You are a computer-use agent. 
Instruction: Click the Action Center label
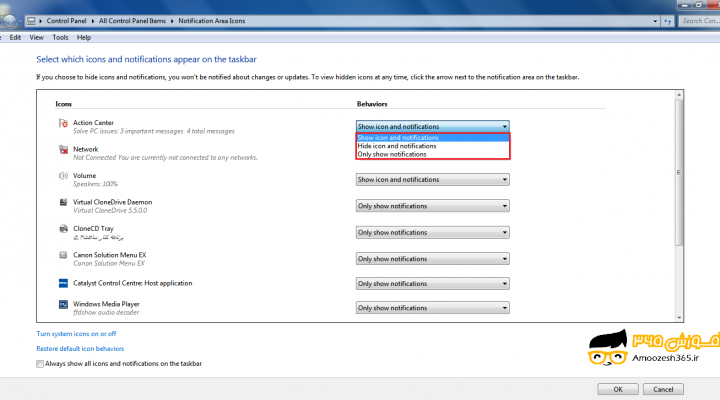click(x=93, y=123)
